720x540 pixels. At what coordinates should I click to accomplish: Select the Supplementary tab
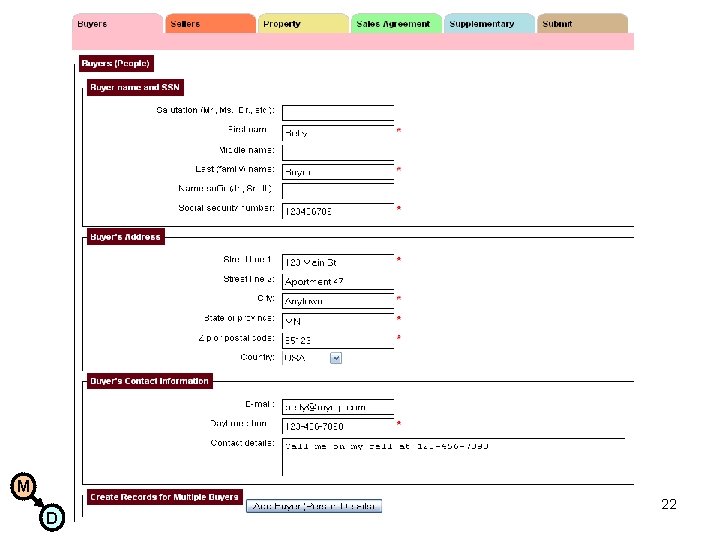pos(489,23)
